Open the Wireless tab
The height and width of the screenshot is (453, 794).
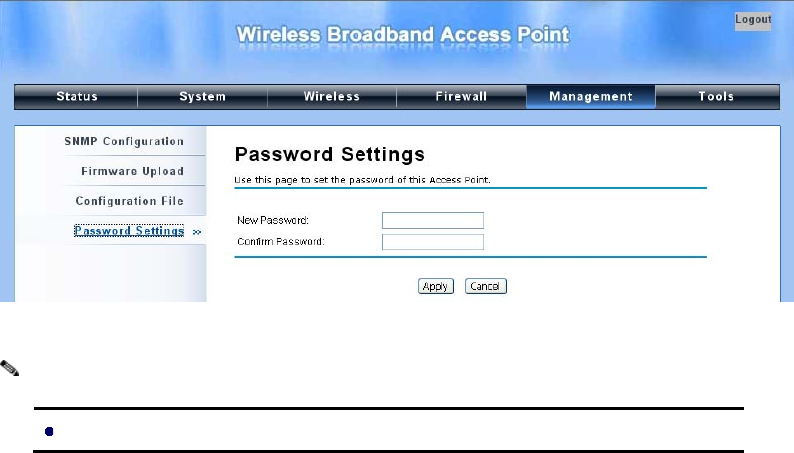coord(332,97)
